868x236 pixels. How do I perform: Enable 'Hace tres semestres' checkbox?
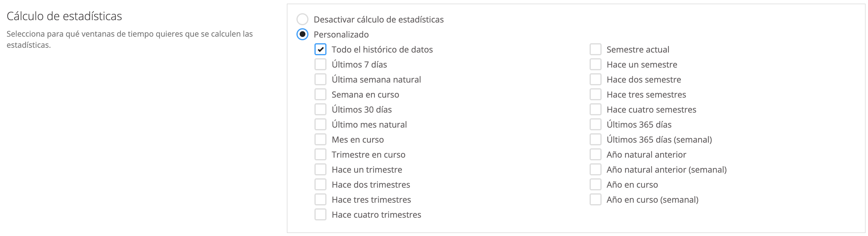point(595,95)
